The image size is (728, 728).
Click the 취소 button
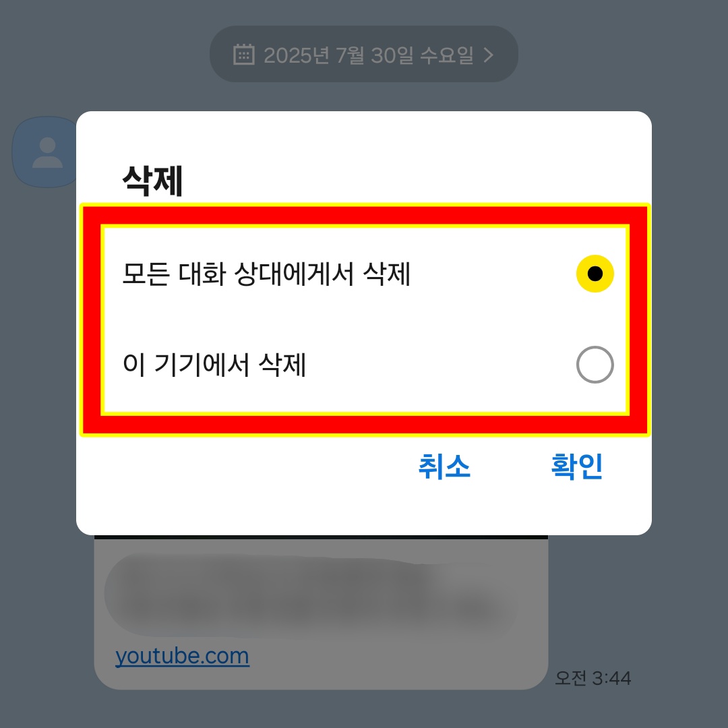444,466
